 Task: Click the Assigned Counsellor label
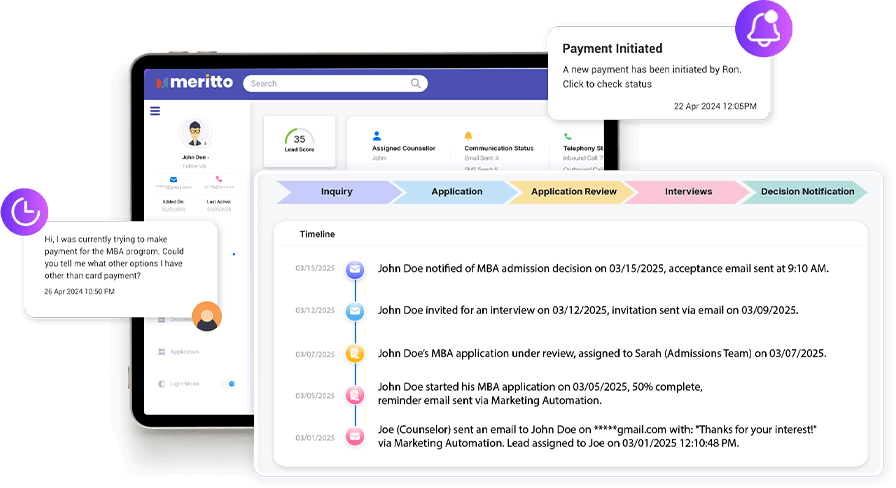(404, 148)
